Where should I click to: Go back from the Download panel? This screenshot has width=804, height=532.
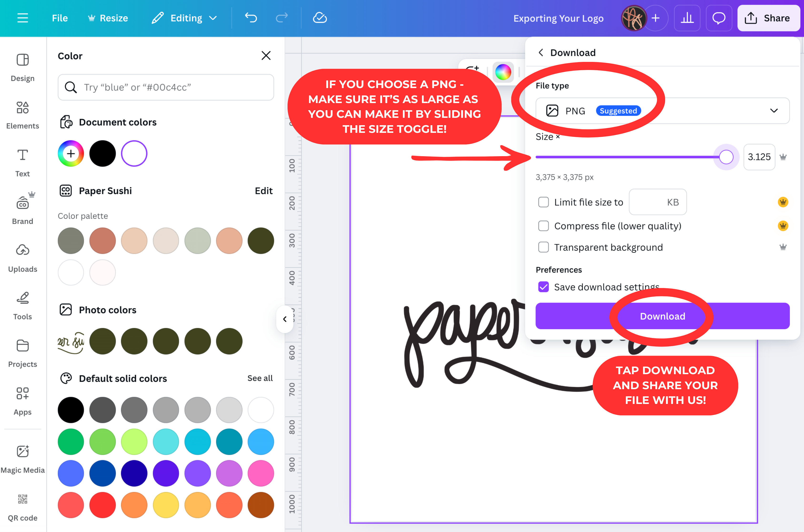[x=541, y=53]
